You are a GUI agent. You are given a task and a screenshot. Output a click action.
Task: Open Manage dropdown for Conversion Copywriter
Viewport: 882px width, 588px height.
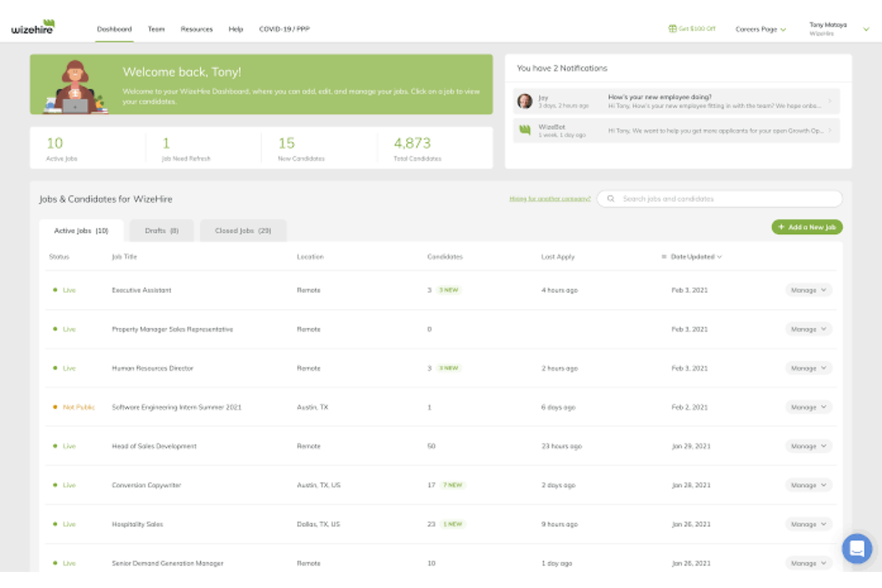809,485
